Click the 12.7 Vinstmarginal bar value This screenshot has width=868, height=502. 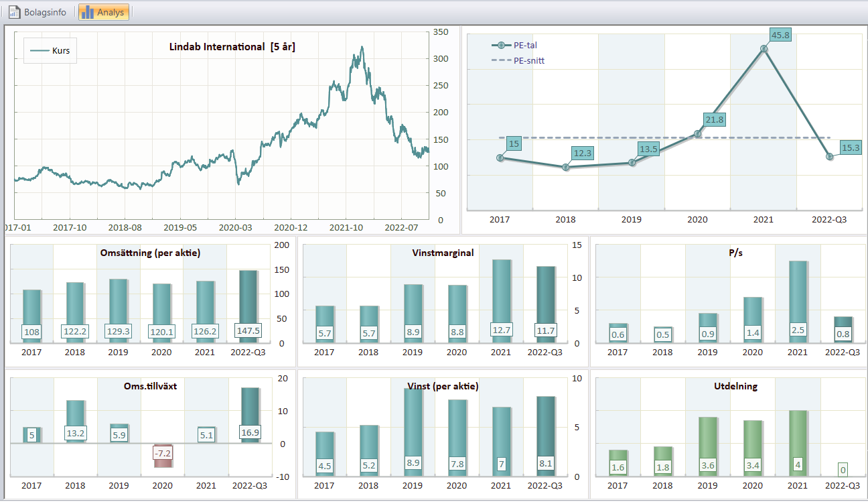pyautogui.click(x=501, y=331)
